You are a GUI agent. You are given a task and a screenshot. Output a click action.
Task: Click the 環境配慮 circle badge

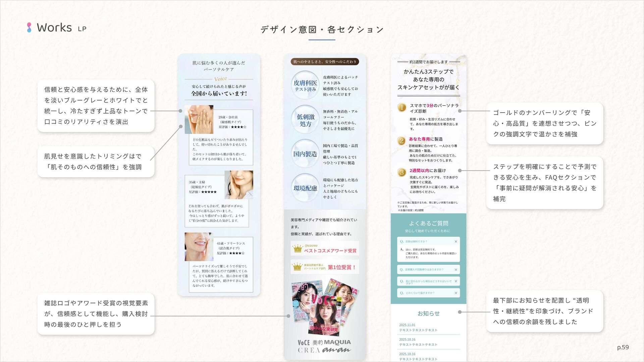tap(305, 188)
